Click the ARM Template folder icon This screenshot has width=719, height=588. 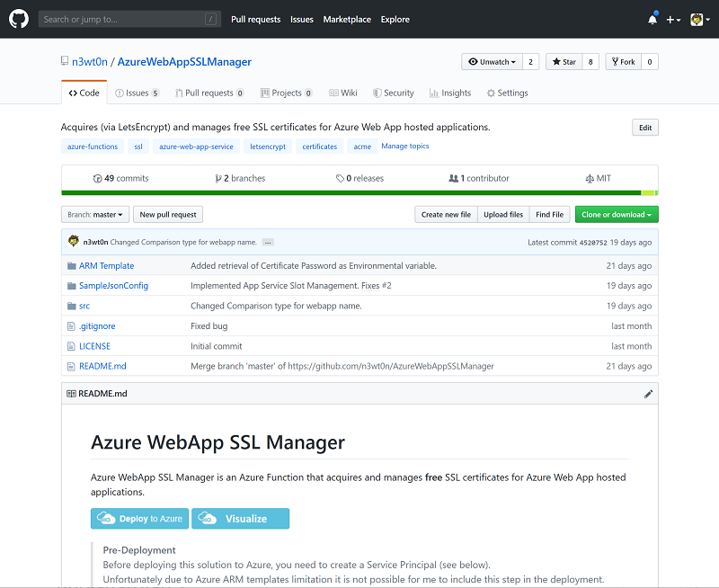[x=72, y=266]
